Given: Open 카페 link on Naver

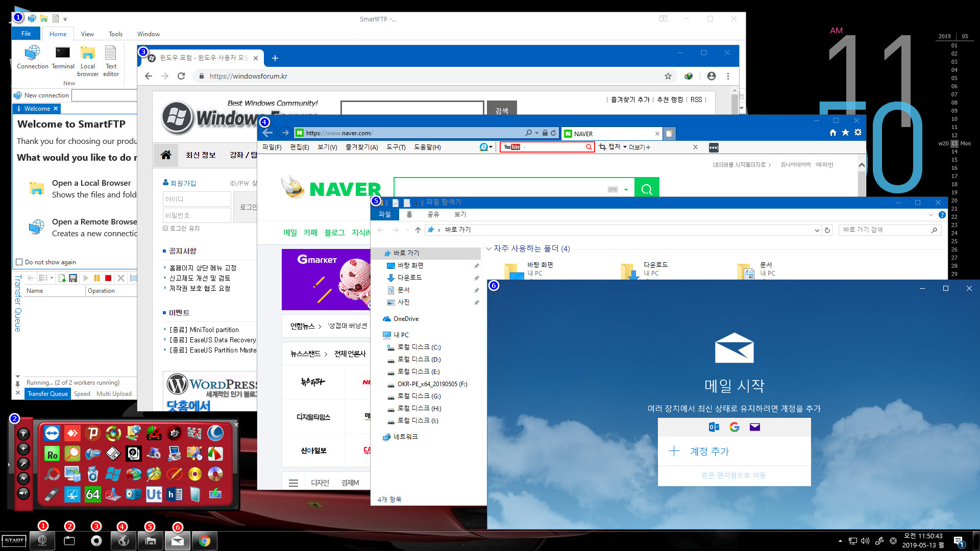Looking at the screenshot, I should click(310, 232).
